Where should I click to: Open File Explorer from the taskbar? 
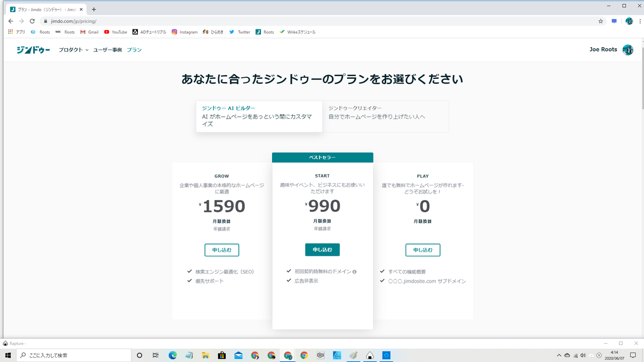(205, 355)
